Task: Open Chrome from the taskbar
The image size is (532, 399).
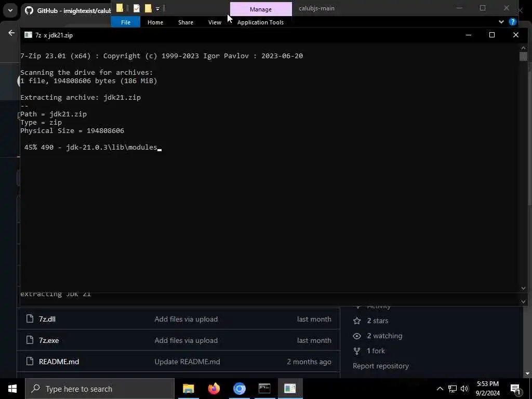Action: (239, 389)
